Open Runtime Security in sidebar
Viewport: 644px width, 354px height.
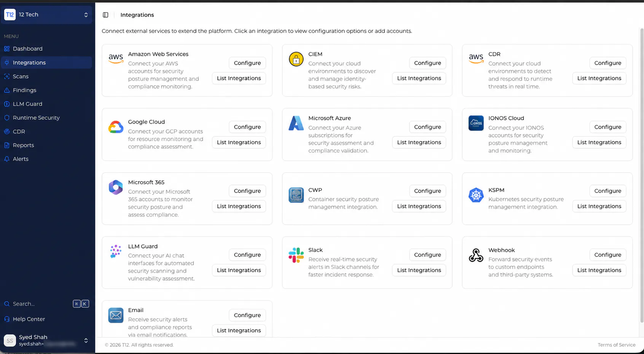[x=46, y=118]
